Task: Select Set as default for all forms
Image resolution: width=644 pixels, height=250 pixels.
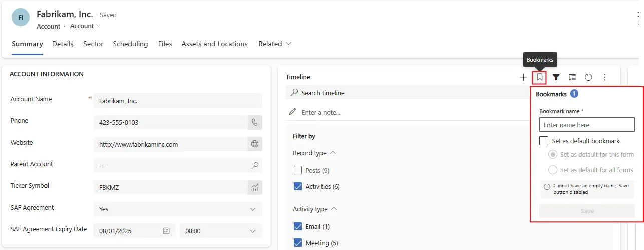Action: (553, 170)
